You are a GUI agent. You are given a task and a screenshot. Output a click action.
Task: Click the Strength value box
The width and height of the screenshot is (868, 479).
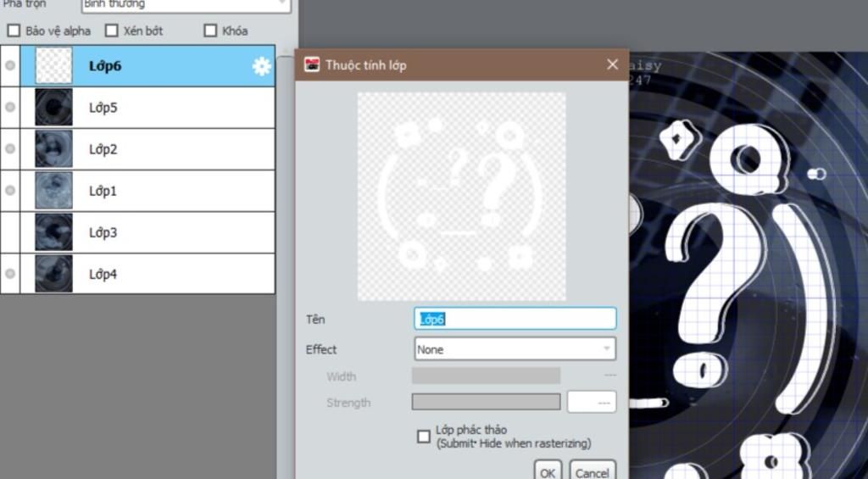(x=592, y=402)
